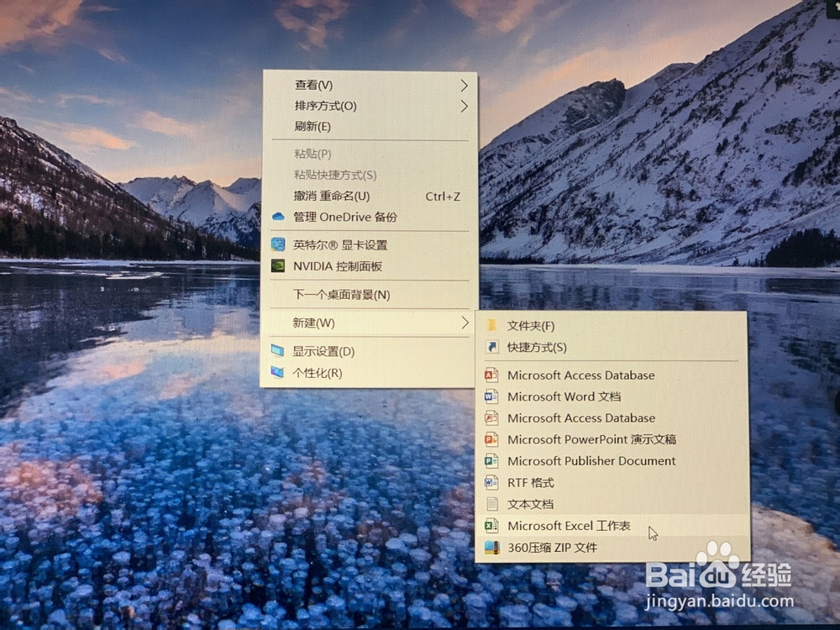Image resolution: width=840 pixels, height=630 pixels.
Task: Click the PowerPoint presentation icon
Action: coord(491,439)
